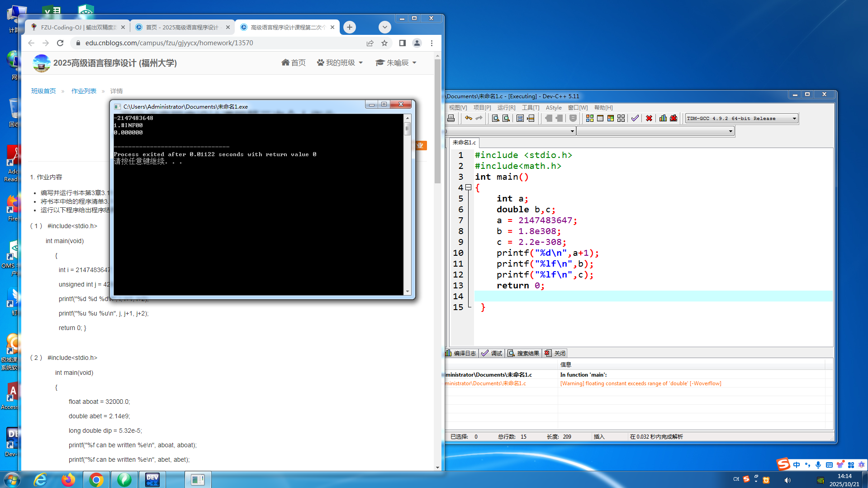Screen dimensions: 868x488
Task: Click the Compile four-colored-squares icon
Action: click(590, 118)
